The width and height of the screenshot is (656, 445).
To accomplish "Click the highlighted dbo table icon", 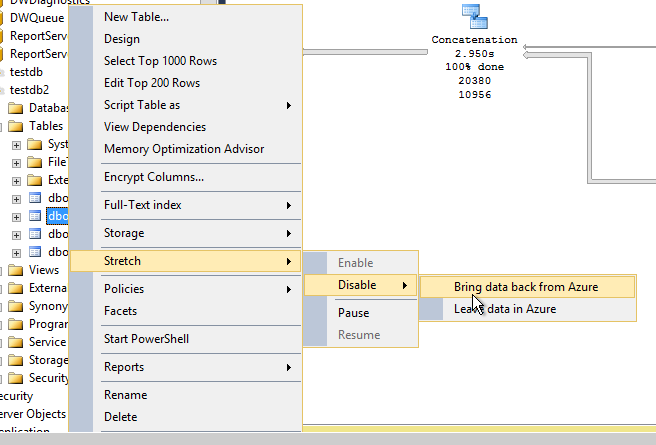I will pos(35,216).
